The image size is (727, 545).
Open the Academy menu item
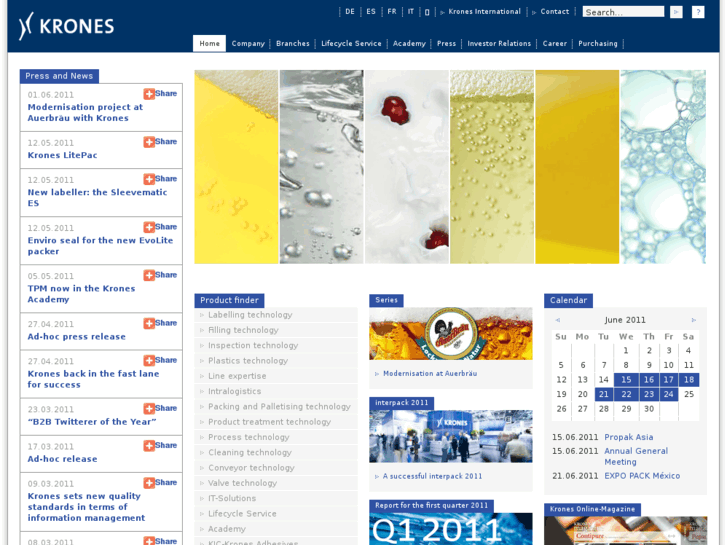tap(409, 44)
